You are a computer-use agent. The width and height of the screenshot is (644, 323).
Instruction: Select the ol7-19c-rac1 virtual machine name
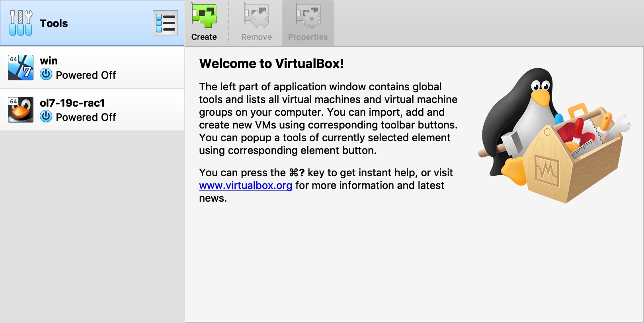click(x=72, y=103)
